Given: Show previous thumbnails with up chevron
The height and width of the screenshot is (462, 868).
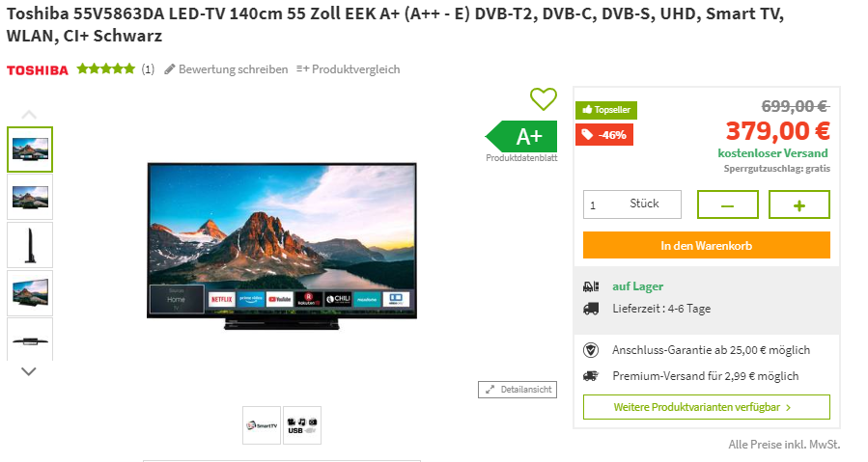Looking at the screenshot, I should coord(29,115).
